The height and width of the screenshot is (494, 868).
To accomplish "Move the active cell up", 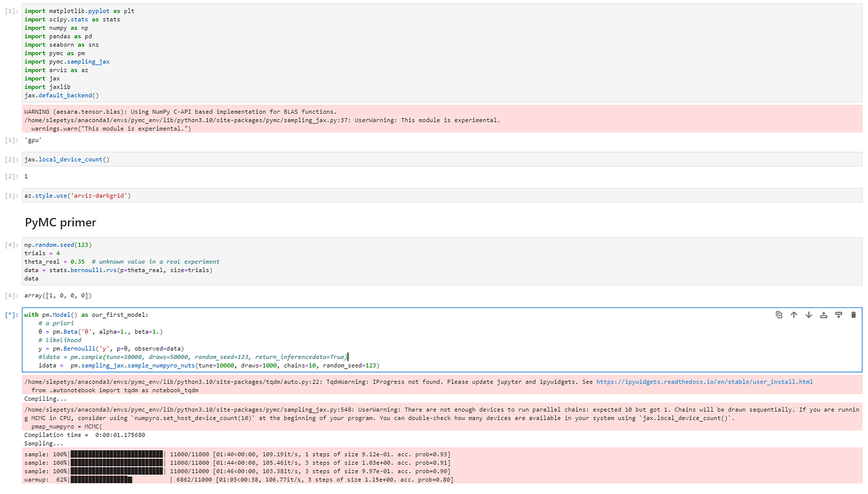I will click(x=794, y=315).
